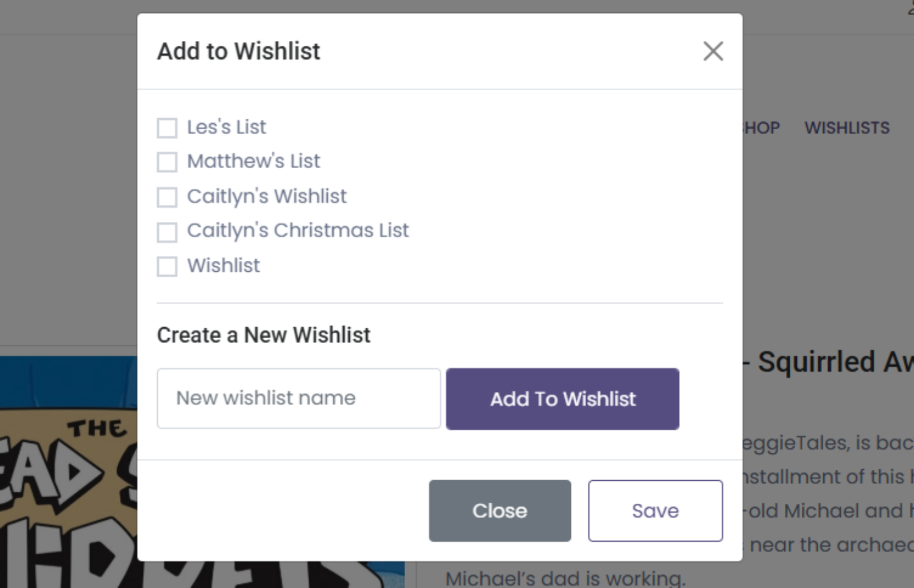Hit the Save button
Image resolution: width=914 pixels, height=588 pixels.
(x=655, y=511)
